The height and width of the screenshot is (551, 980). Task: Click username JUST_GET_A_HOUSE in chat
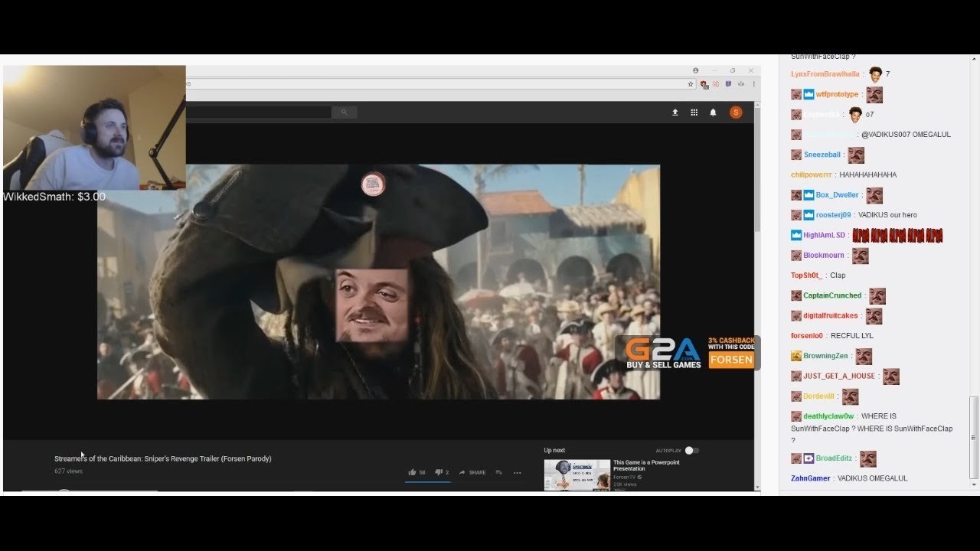[838, 376]
